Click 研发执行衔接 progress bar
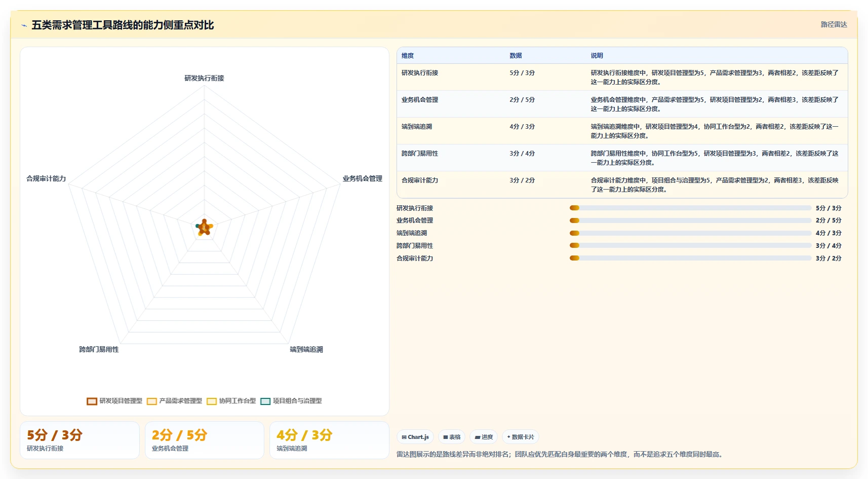Screen dimensions: 868x479 click(x=691, y=208)
